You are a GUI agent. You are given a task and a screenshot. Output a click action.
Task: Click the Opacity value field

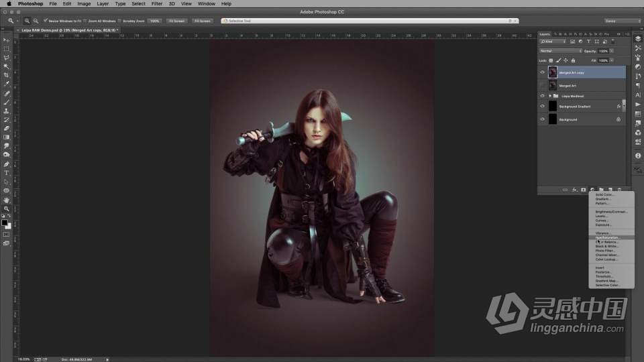603,51
